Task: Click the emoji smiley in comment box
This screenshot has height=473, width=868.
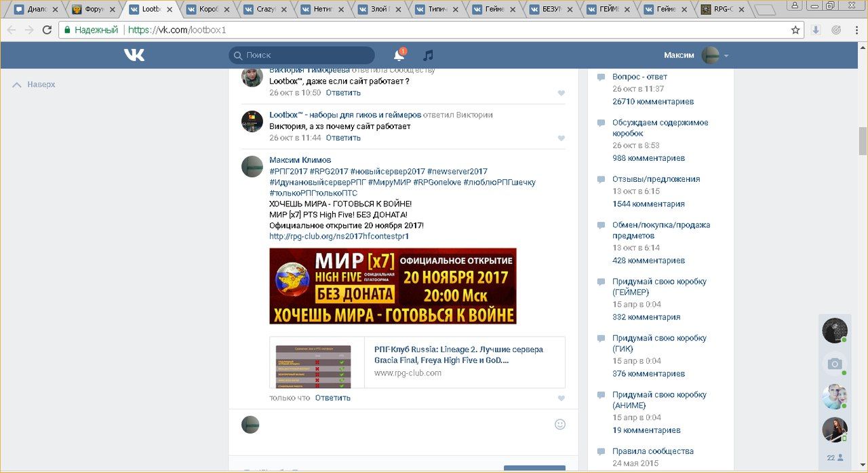Action: click(560, 424)
